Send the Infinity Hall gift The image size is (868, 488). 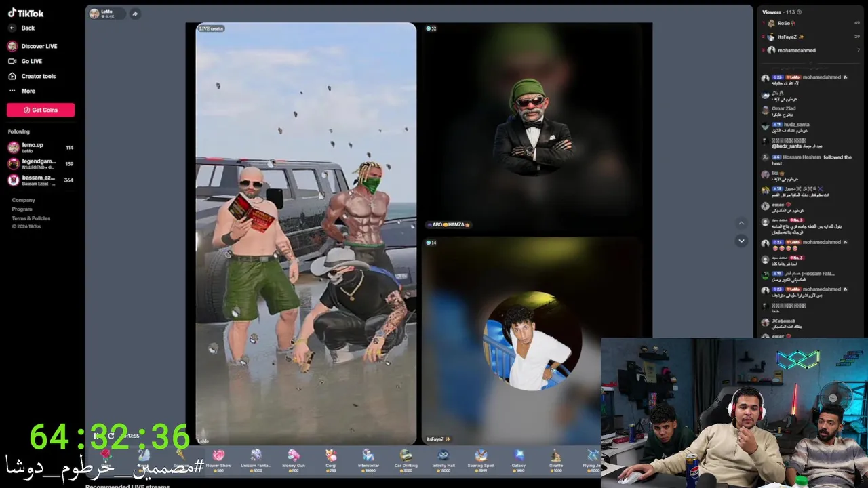443,460
